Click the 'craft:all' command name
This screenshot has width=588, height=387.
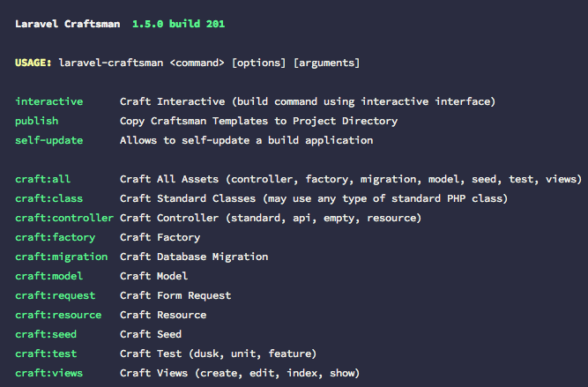(42, 179)
